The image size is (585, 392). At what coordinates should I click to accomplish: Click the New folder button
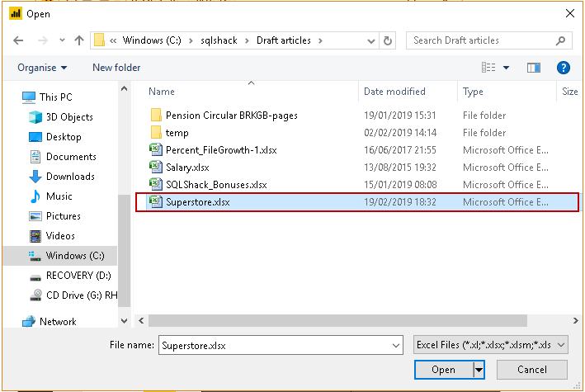click(116, 68)
